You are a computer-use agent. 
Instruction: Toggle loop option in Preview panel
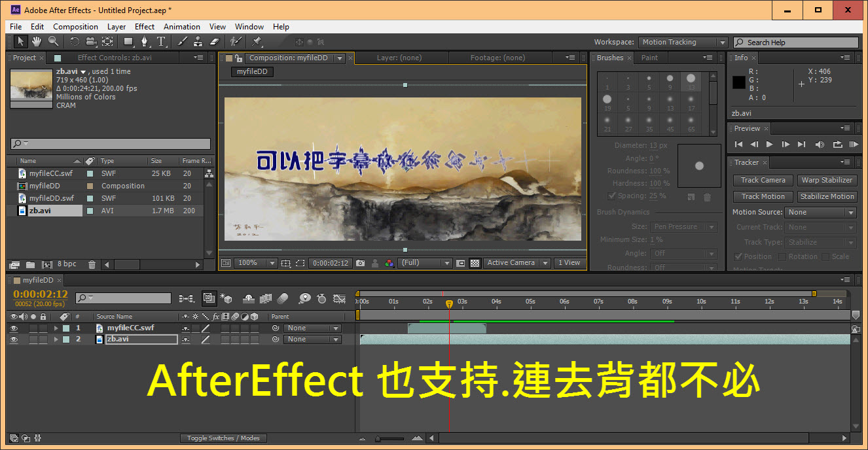pos(837,144)
